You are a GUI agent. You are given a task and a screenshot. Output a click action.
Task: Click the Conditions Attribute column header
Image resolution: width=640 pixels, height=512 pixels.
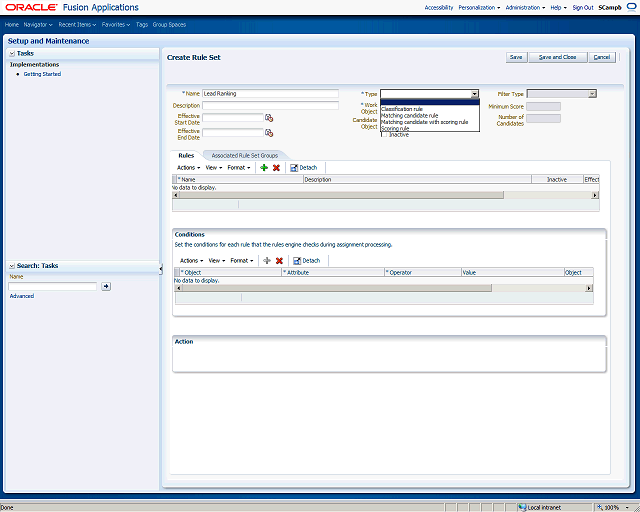(x=333, y=272)
